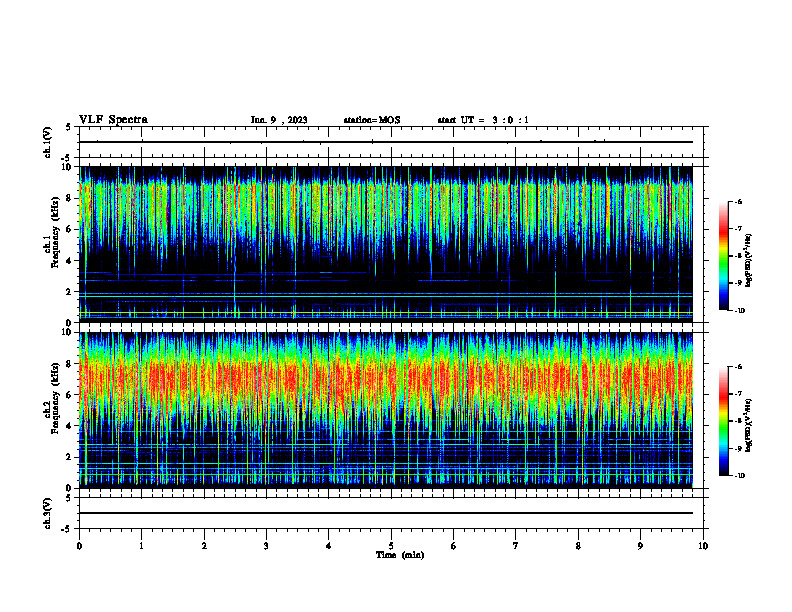Click the time axis tick label "10"

[x=703, y=546]
